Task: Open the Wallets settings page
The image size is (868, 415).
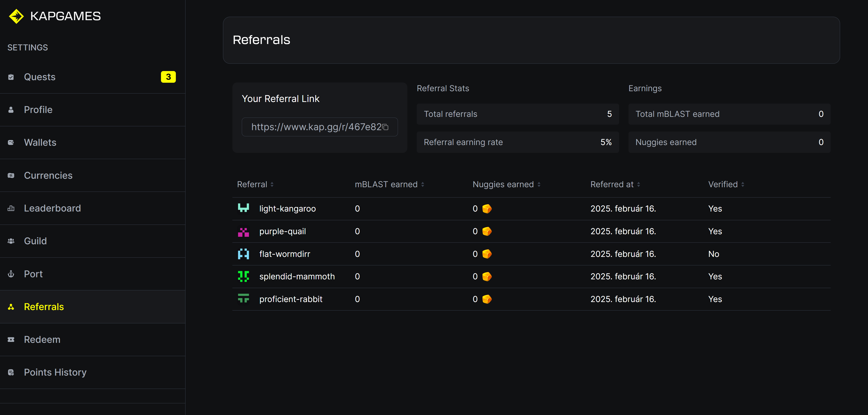Action: tap(40, 142)
